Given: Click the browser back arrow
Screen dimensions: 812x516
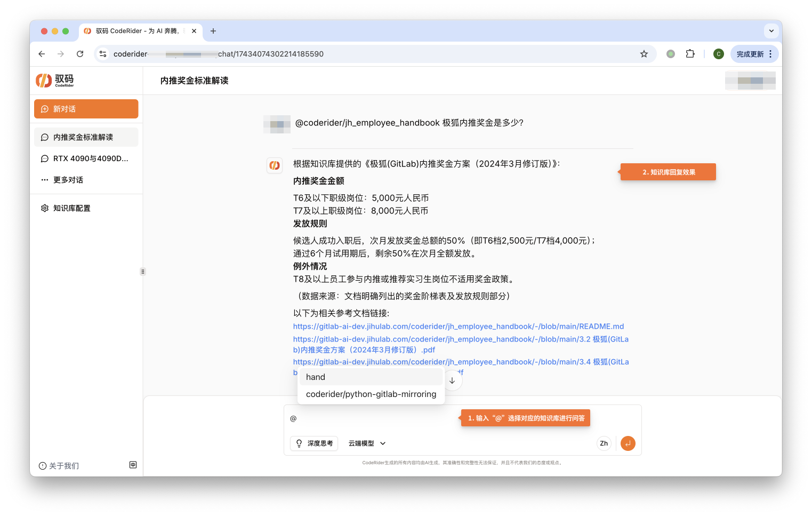Looking at the screenshot, I should (x=42, y=54).
